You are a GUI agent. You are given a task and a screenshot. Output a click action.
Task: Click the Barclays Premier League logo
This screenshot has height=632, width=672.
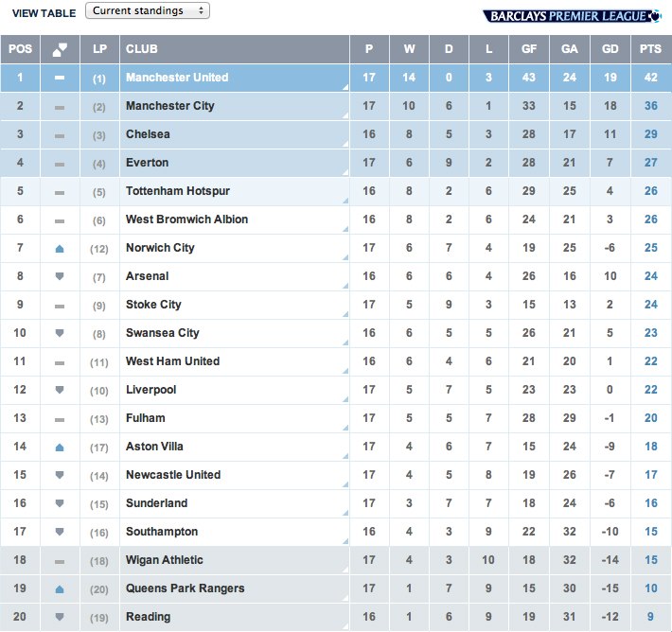tap(572, 16)
